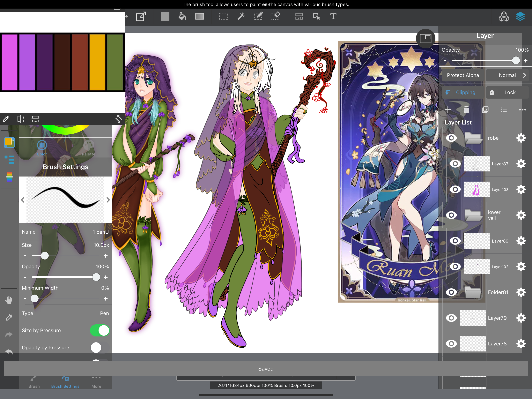This screenshot has width=532, height=399.
Task: Toggle Size by Pressure switch
Action: pyautogui.click(x=100, y=330)
